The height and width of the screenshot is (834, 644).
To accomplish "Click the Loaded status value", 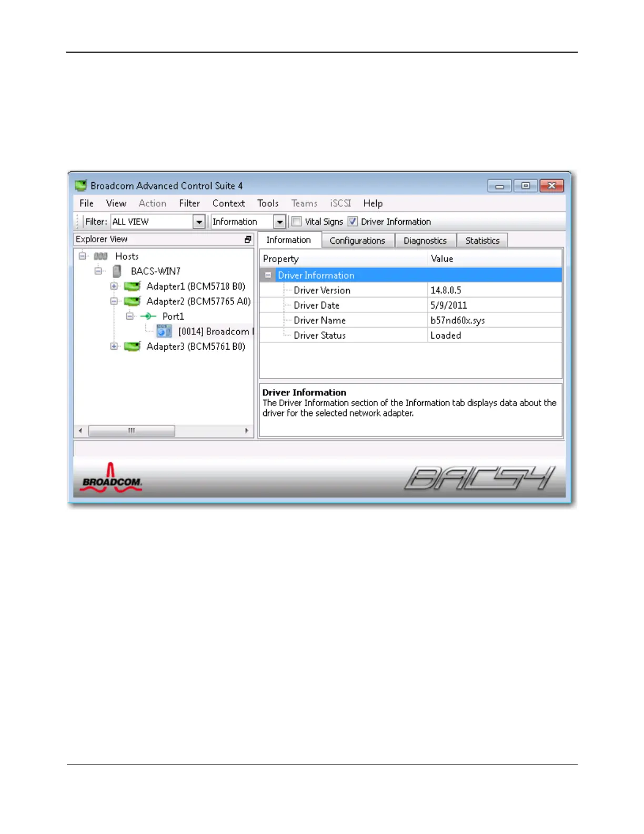I will coord(446,335).
